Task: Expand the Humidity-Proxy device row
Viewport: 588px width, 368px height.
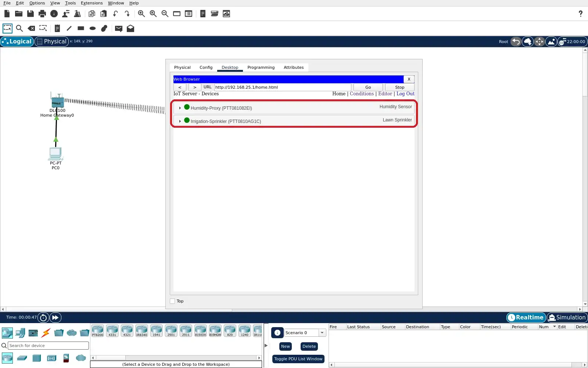Action: pos(180,108)
